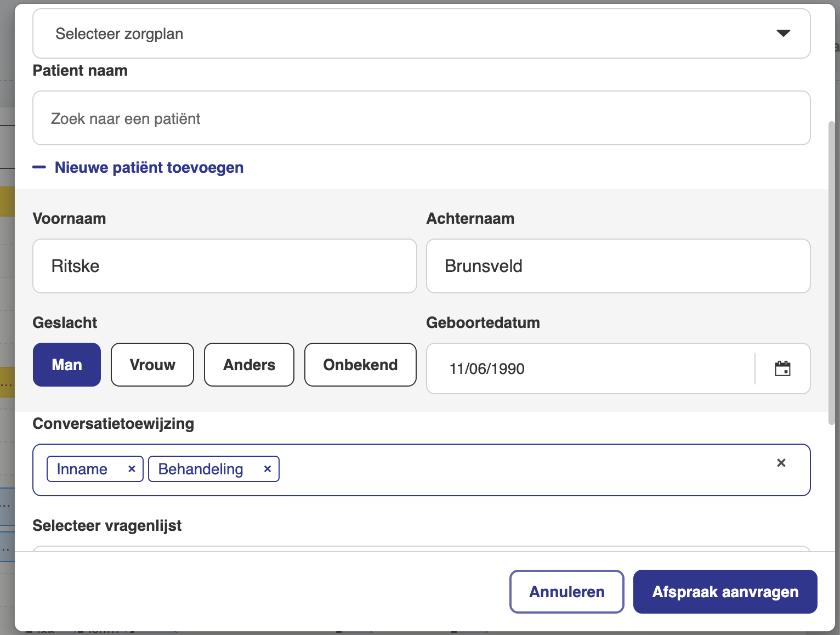Remove the Inname tag with its x
Image resolution: width=840 pixels, height=635 pixels.
[x=132, y=469]
